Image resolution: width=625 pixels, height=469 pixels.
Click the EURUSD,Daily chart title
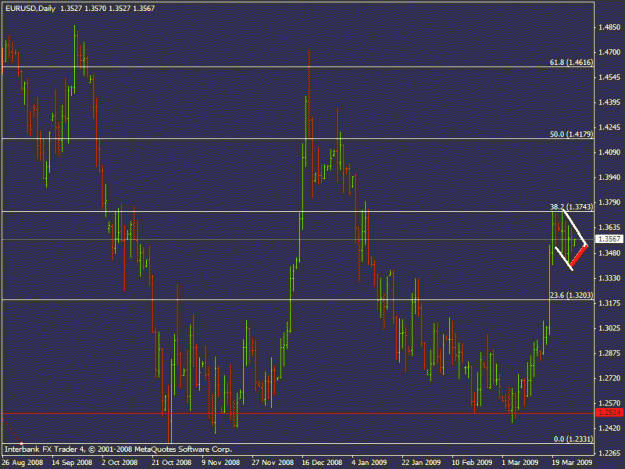click(x=30, y=8)
